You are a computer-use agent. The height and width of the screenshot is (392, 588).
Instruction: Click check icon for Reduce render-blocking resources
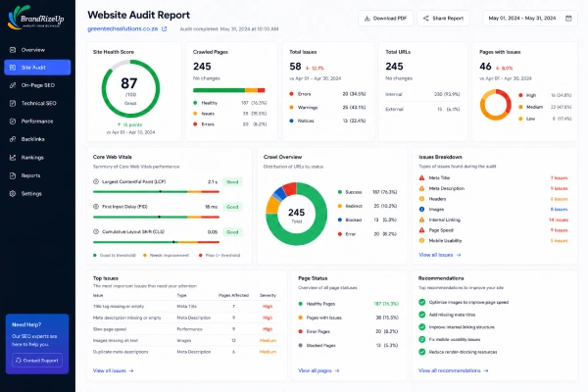pos(422,352)
